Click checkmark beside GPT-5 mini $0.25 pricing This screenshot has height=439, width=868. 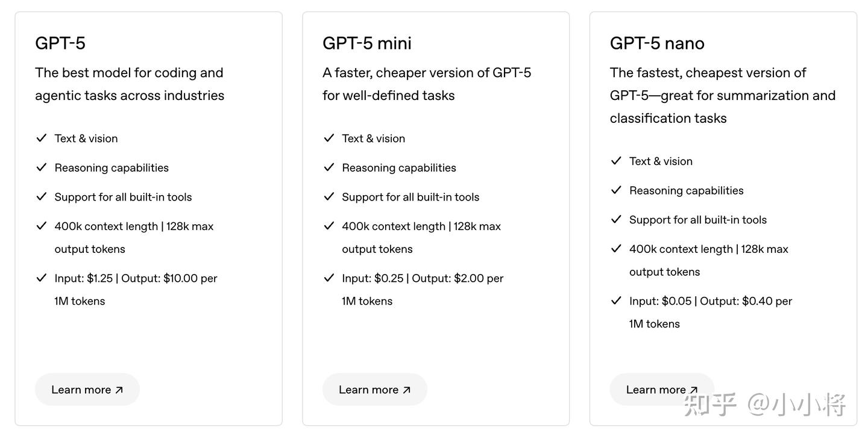[329, 278]
